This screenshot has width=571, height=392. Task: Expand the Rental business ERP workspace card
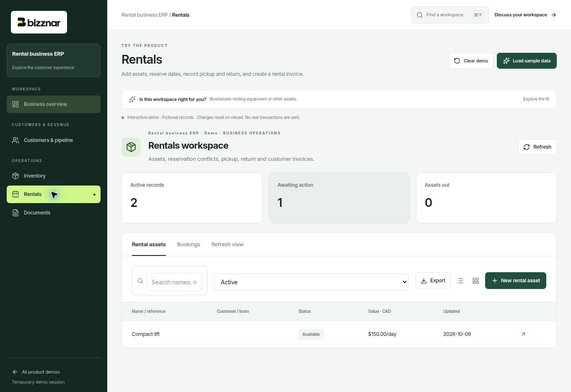(x=54, y=60)
